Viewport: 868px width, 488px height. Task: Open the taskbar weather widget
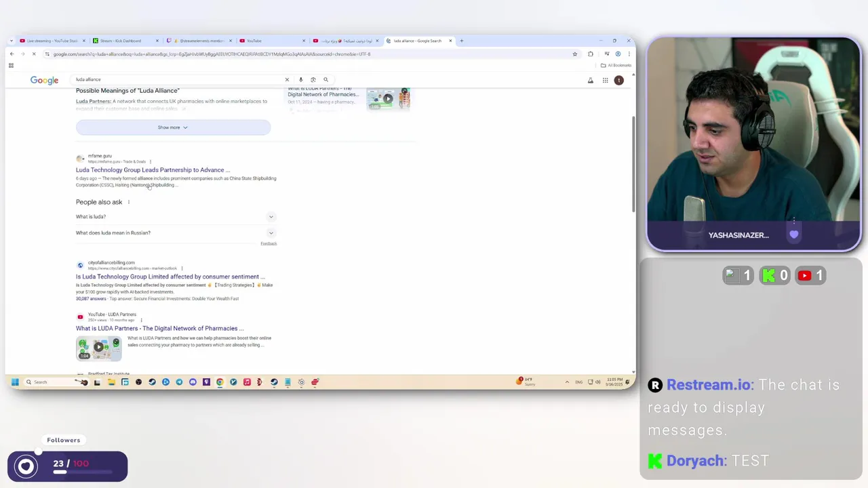click(x=527, y=382)
